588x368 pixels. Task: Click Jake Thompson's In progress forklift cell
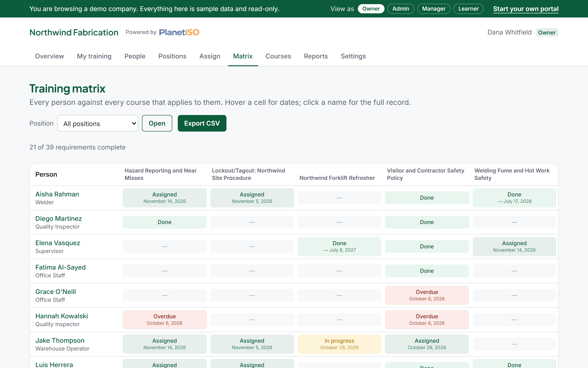click(339, 344)
